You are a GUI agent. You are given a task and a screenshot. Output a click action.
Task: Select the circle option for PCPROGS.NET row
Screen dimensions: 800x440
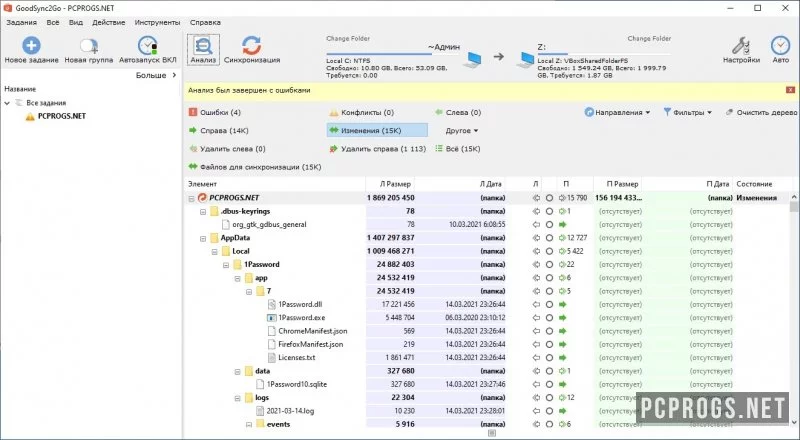(549, 198)
